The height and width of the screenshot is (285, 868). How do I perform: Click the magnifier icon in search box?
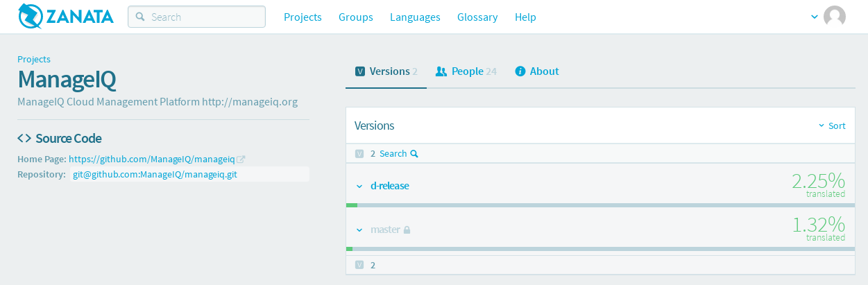pyautogui.click(x=140, y=17)
